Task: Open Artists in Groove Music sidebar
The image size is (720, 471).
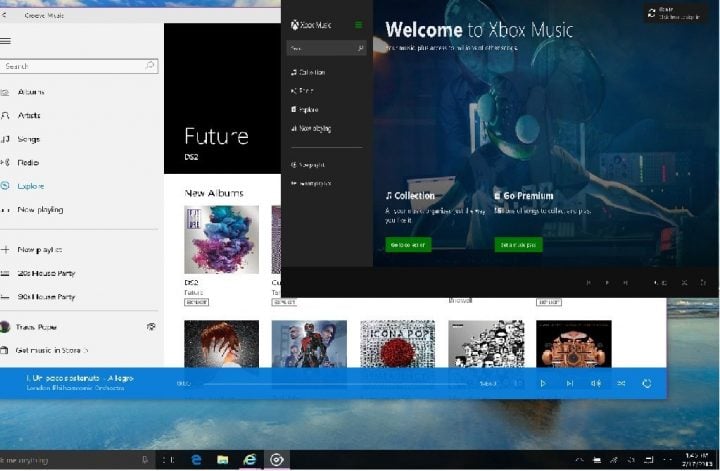Action: (28, 115)
